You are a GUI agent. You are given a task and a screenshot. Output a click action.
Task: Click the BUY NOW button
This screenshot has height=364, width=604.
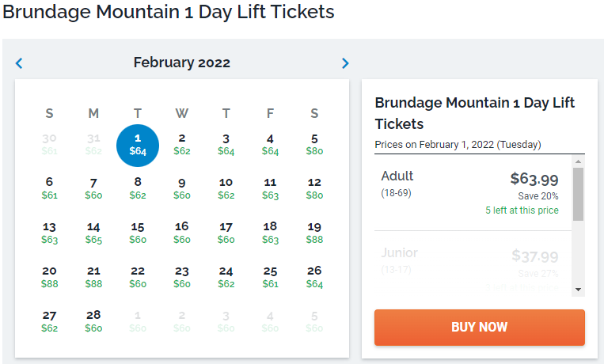coord(479,327)
